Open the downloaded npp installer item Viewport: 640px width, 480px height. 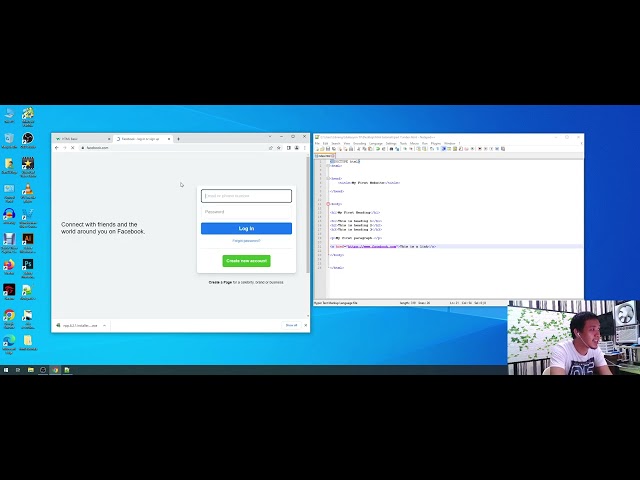point(78,325)
